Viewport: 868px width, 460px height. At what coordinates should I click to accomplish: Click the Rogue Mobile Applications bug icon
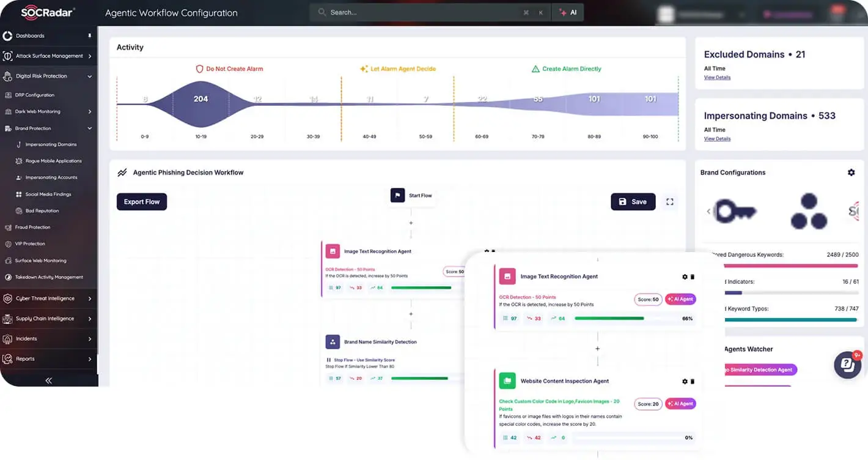tap(20, 161)
